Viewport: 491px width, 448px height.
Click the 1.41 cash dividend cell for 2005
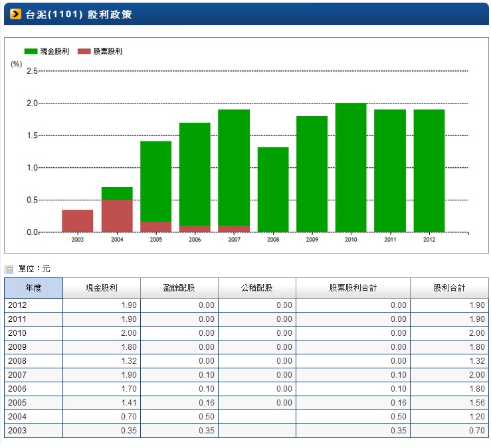click(x=102, y=403)
